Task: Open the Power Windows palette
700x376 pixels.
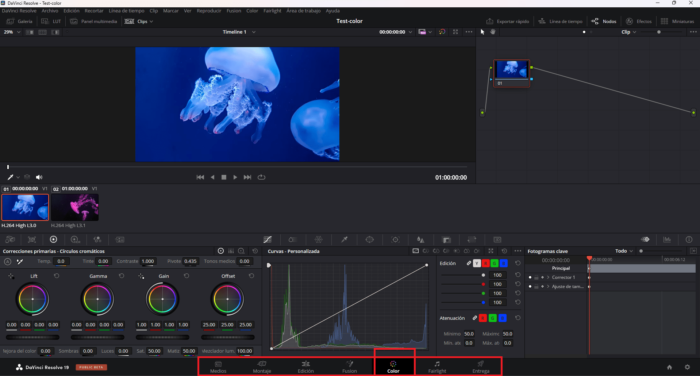Action: [x=370, y=240]
